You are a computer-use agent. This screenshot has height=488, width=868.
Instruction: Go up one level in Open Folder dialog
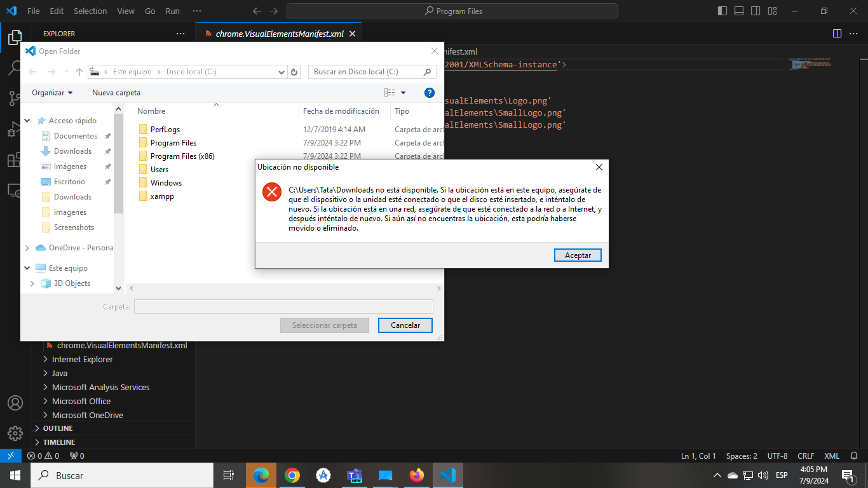(79, 72)
